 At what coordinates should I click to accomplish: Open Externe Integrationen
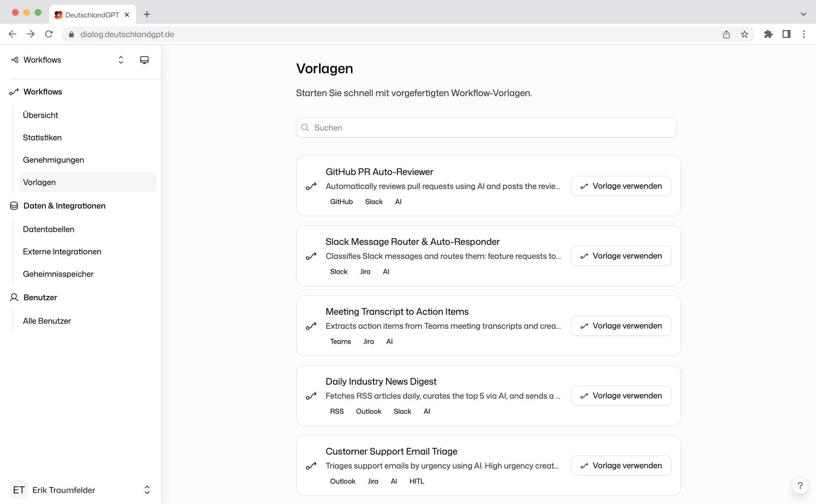pyautogui.click(x=87, y=252)
